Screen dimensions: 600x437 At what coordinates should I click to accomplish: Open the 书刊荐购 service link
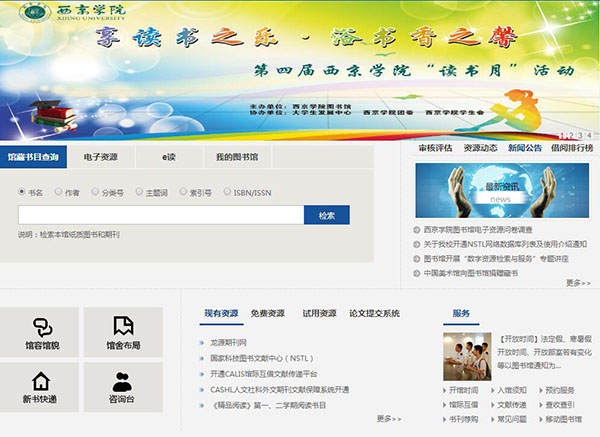coord(463,419)
